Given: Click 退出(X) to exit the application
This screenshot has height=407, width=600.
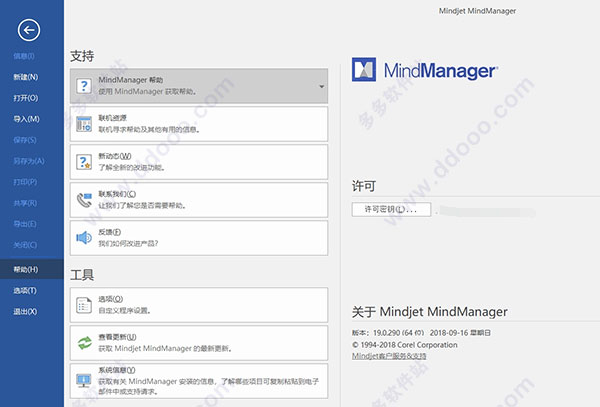Looking at the screenshot, I should (26, 312).
